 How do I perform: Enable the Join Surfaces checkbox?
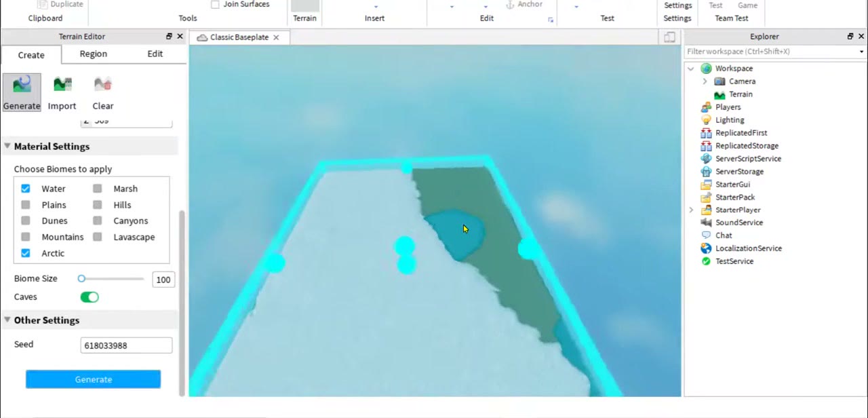tap(215, 5)
